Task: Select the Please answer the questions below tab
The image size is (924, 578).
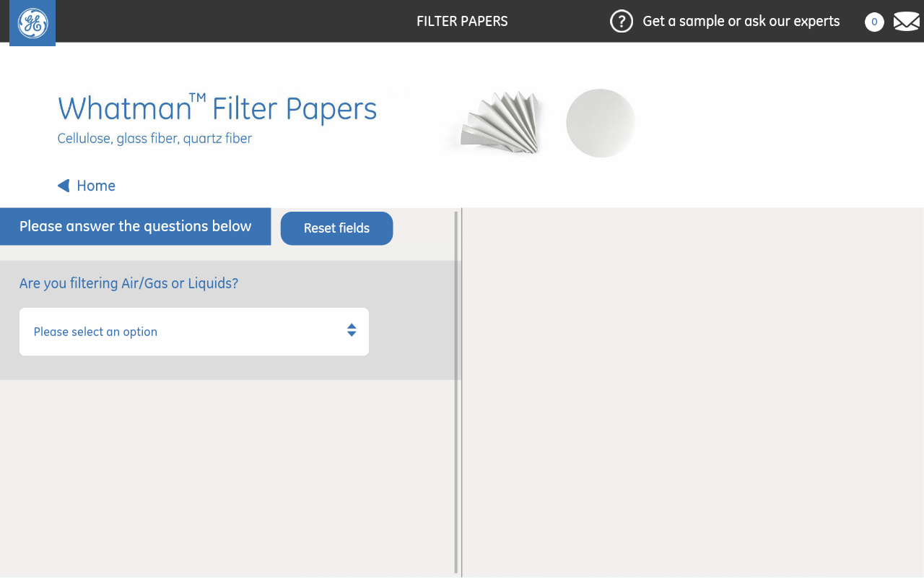Action: point(135,226)
